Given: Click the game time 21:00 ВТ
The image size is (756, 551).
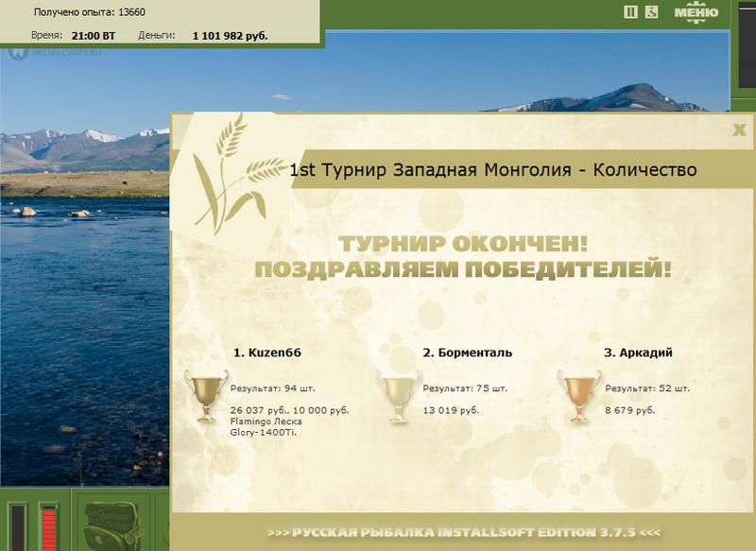Looking at the screenshot, I should (x=94, y=36).
